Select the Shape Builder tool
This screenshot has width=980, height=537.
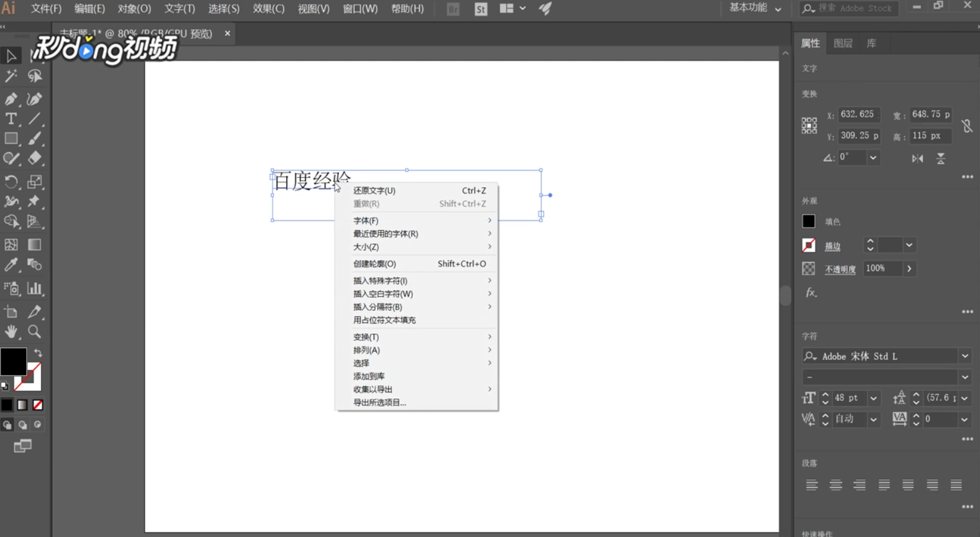coord(11,221)
